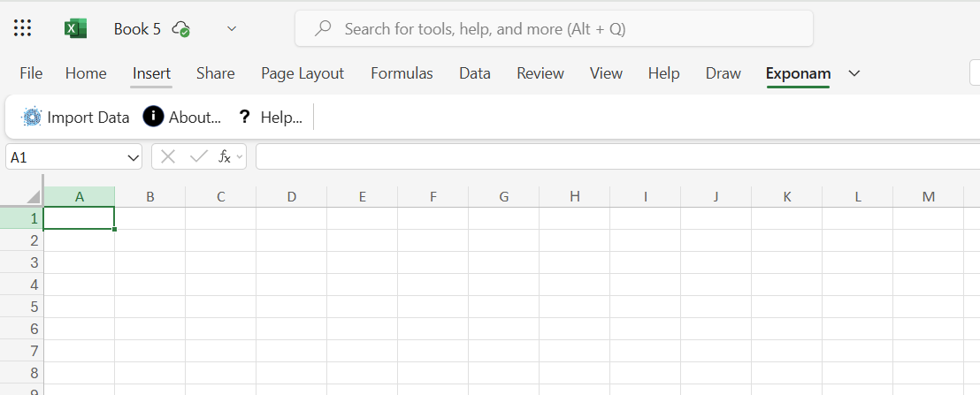Switch to the Page Layout tab
This screenshot has width=980, height=395.
302,73
